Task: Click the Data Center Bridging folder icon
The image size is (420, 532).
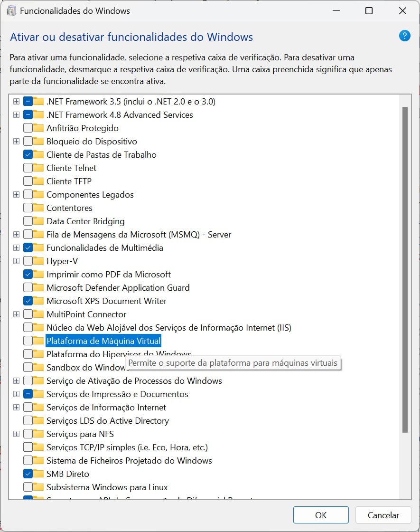Action: pyautogui.click(x=38, y=221)
